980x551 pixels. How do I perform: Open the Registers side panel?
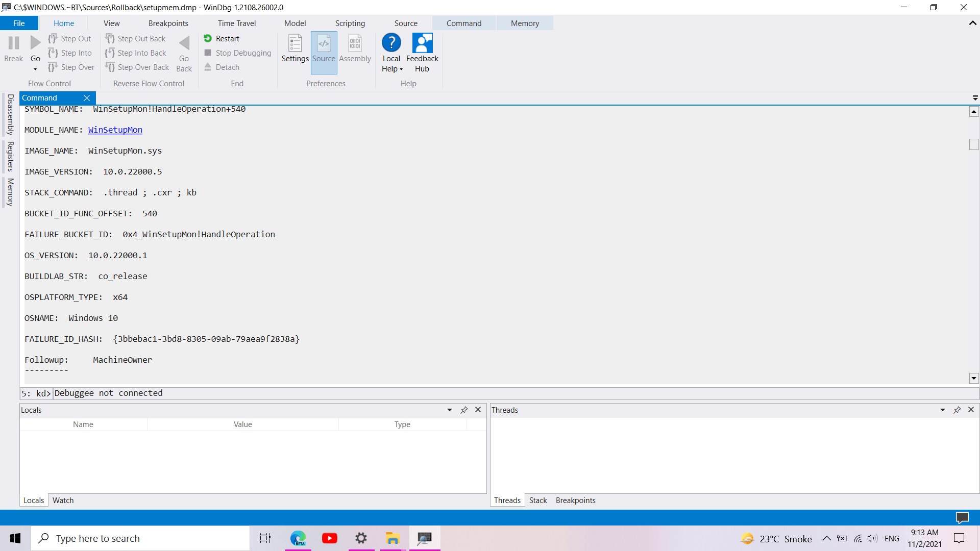pyautogui.click(x=10, y=157)
